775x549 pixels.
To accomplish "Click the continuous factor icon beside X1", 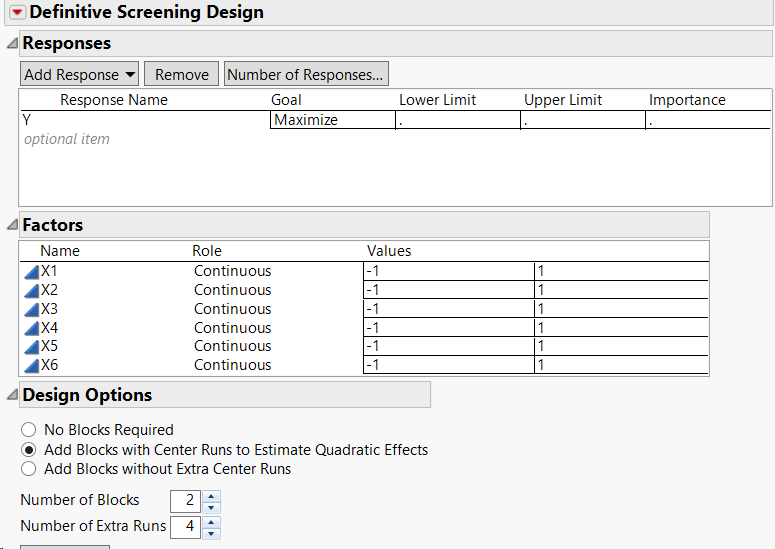I will pos(31,271).
